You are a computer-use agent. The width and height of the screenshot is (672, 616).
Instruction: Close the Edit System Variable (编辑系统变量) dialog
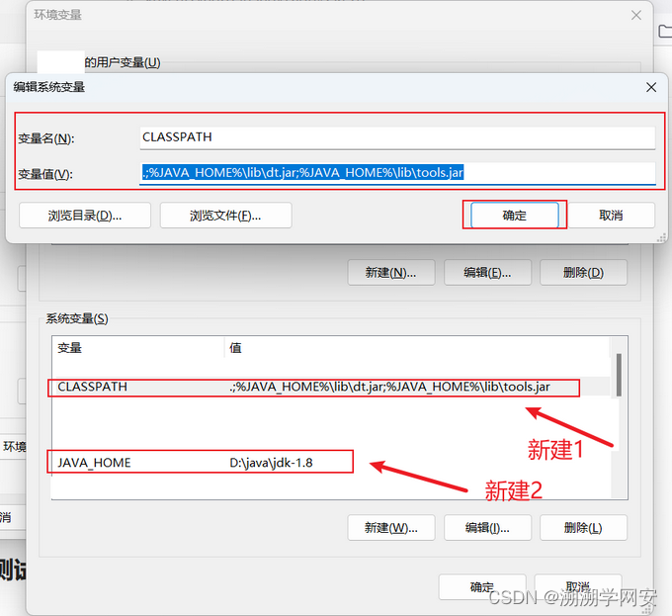tap(651, 87)
